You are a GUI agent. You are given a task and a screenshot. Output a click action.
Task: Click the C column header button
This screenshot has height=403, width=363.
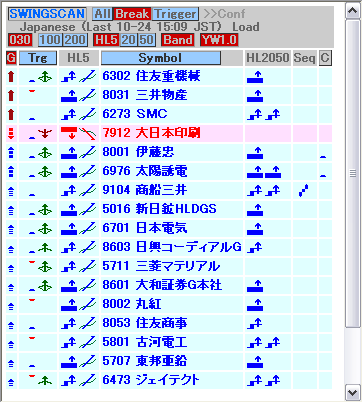tap(325, 58)
